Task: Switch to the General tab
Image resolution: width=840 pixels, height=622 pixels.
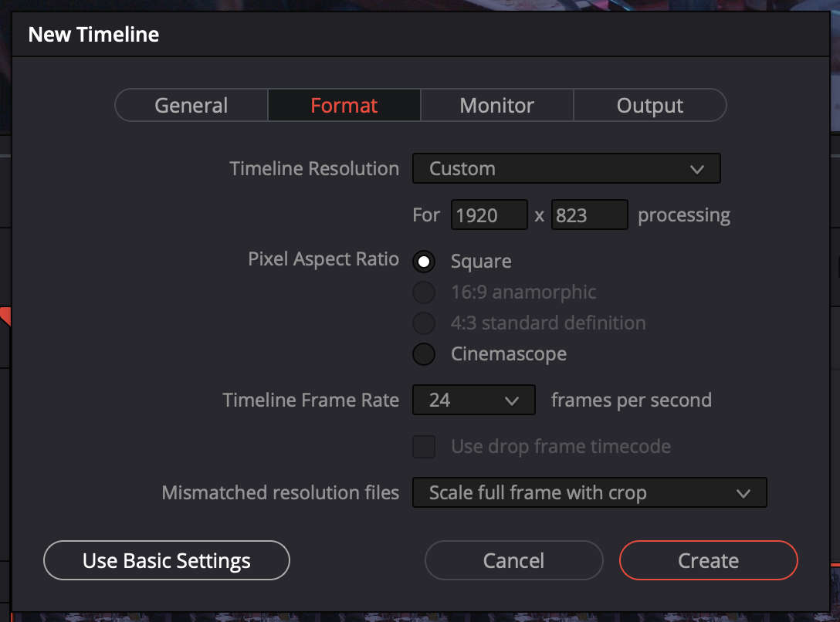Action: point(191,106)
